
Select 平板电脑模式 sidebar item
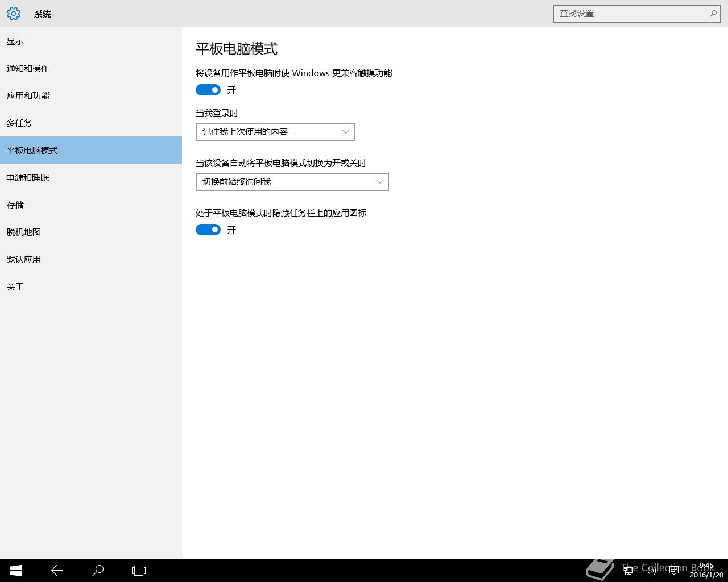[91, 150]
